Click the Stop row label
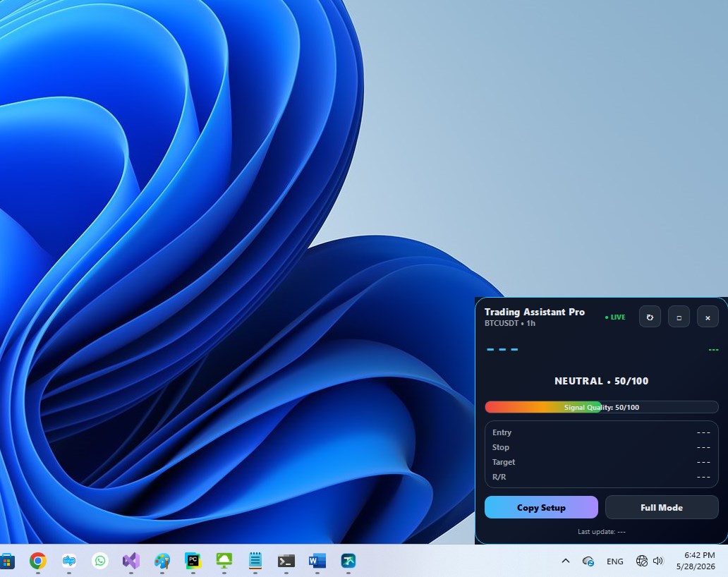Viewport: 728px width, 577px height. point(501,447)
